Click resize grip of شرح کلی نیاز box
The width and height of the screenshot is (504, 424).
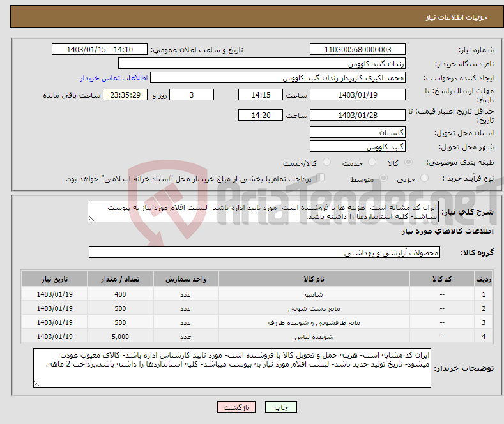coord(91,219)
